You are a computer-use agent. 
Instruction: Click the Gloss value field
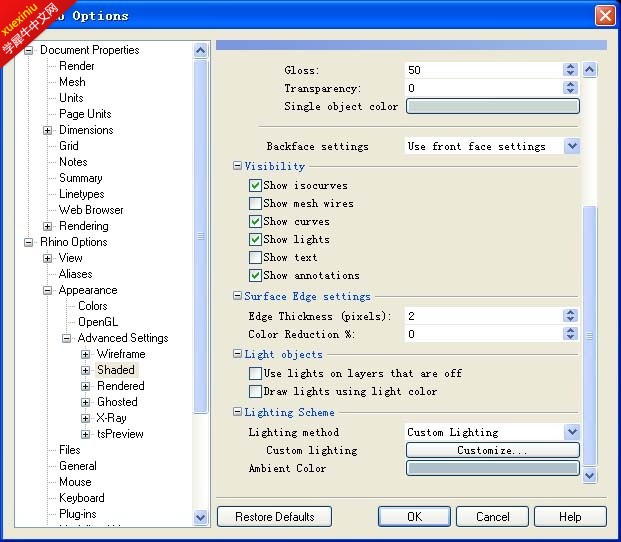484,70
